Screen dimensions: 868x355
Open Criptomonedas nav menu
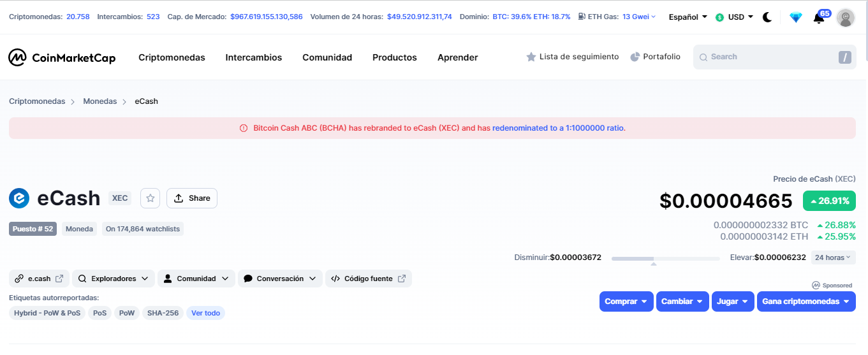172,57
